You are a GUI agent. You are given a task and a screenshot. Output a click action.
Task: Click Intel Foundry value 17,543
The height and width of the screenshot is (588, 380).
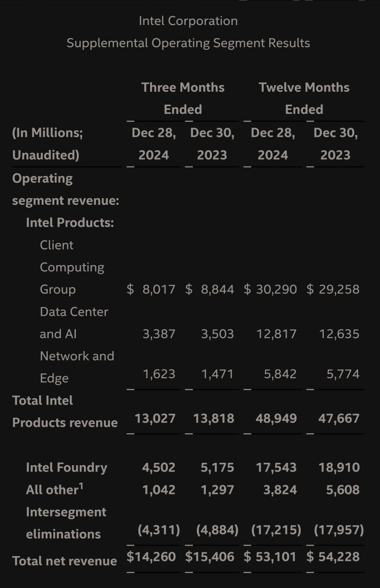pos(277,467)
